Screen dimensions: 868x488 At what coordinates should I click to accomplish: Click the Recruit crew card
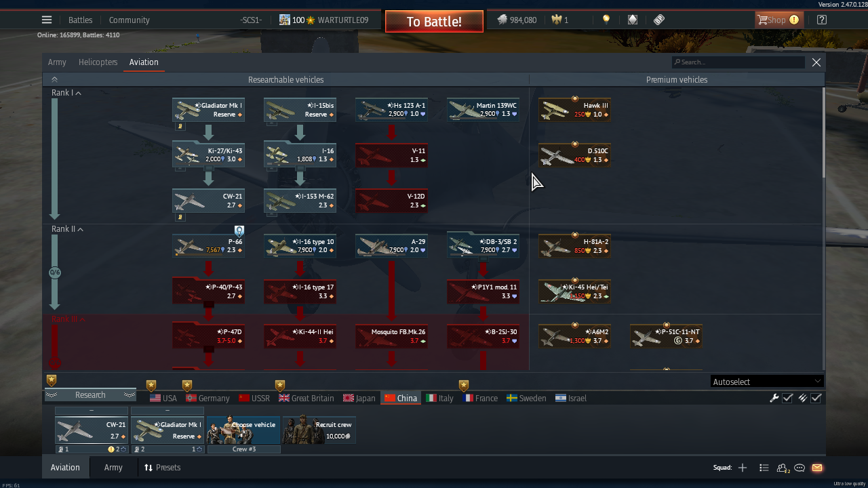tap(319, 430)
